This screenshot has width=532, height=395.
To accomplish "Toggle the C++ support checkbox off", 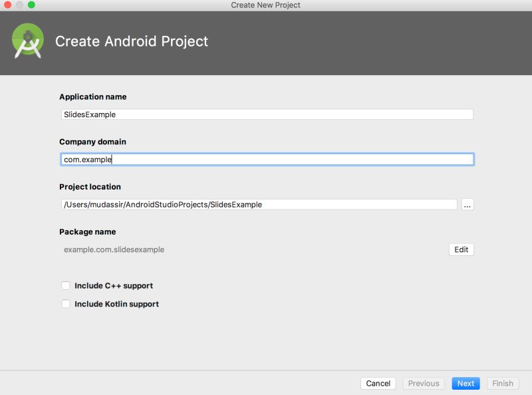I will [x=65, y=285].
